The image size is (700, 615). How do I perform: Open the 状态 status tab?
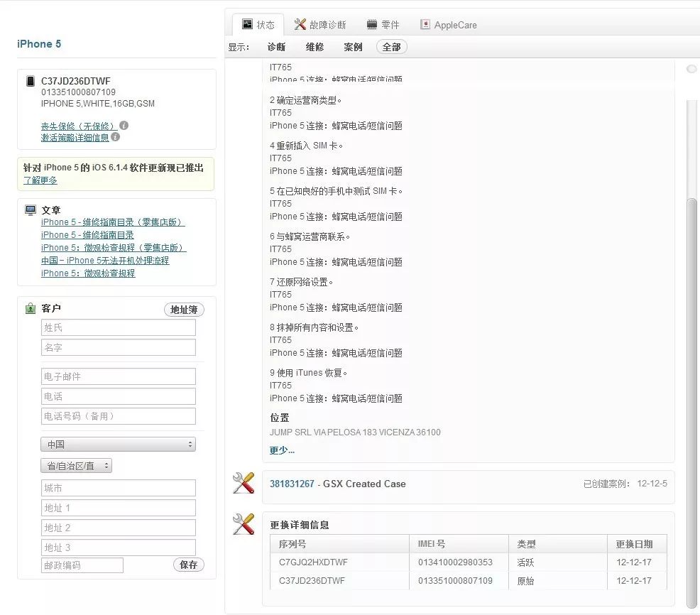coord(258,25)
